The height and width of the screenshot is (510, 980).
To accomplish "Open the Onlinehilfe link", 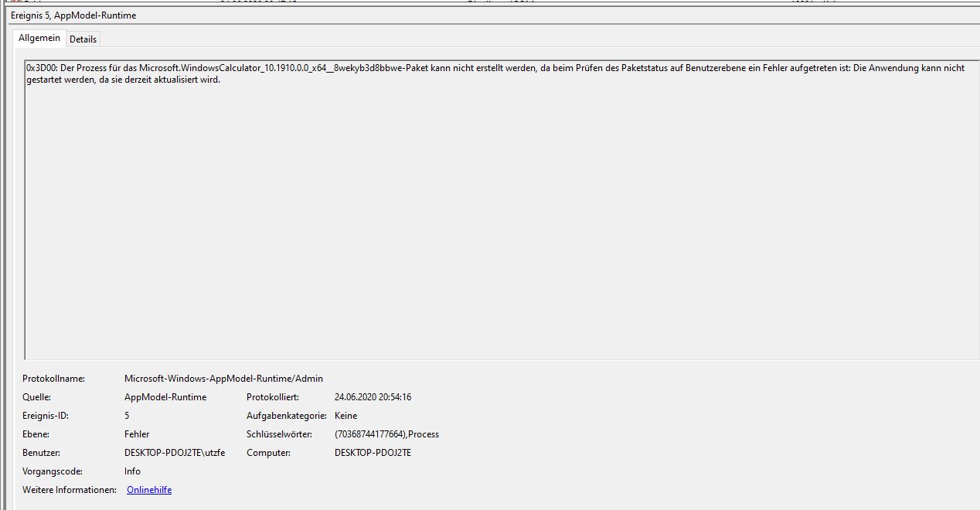I will (x=149, y=490).
